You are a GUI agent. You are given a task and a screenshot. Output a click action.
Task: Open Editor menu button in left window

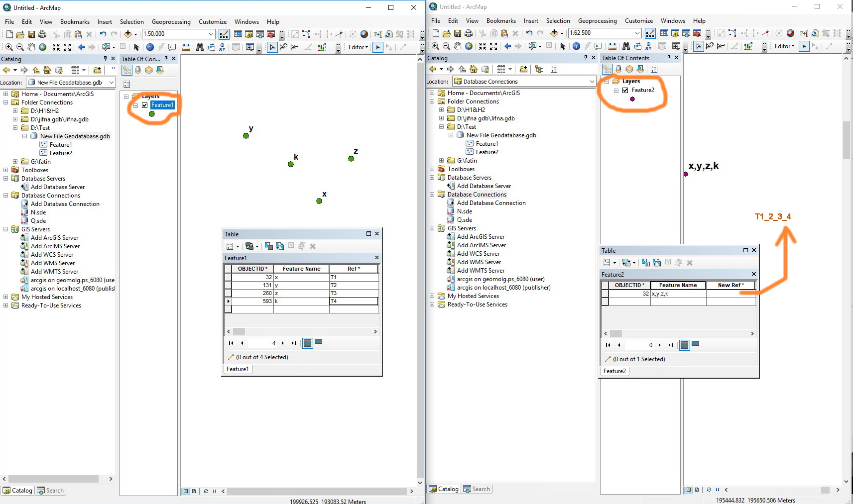358,47
